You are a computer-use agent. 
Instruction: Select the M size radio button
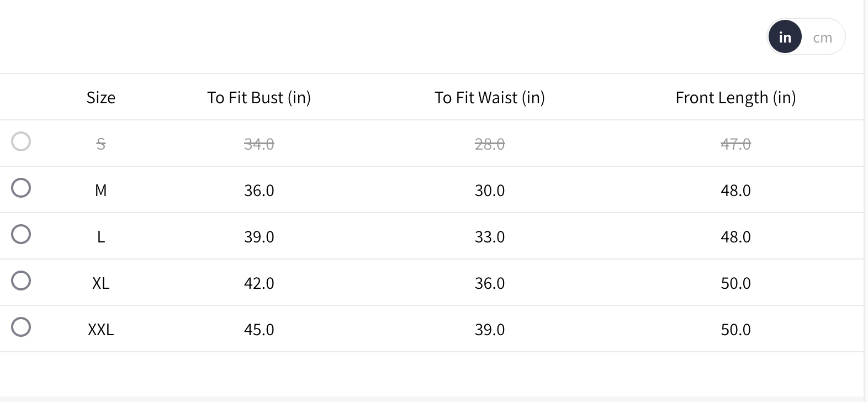click(21, 188)
